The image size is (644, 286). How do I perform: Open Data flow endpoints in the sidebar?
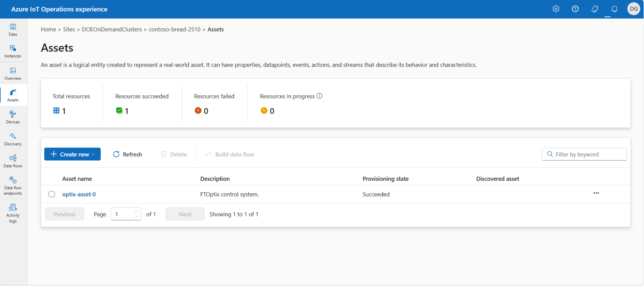[x=13, y=186]
